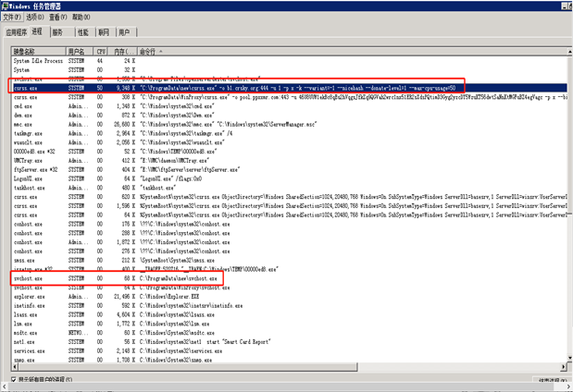573x392 pixels.
Task: Sort processes by CPU column header
Action: (x=99, y=52)
